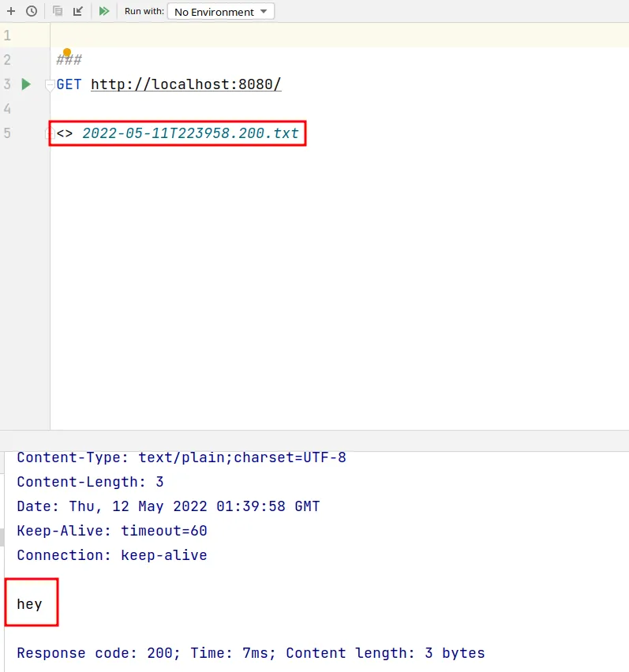Click the ### request separator
This screenshot has height=672, width=629.
pyautogui.click(x=69, y=60)
